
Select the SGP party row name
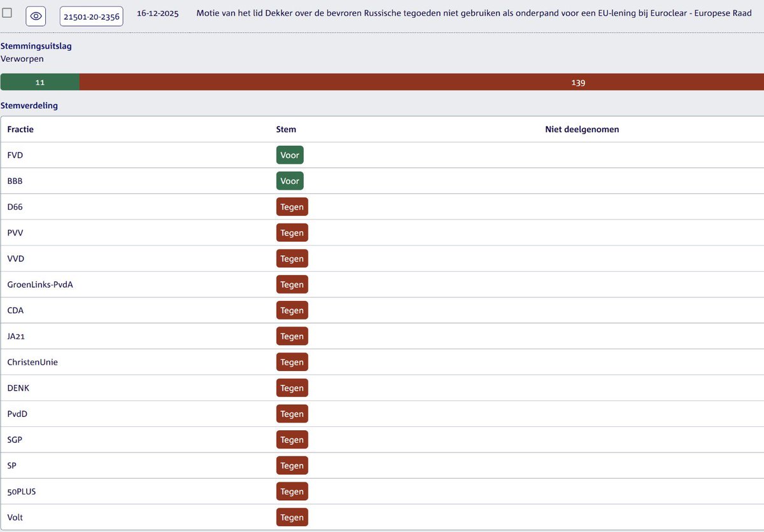[x=15, y=440]
